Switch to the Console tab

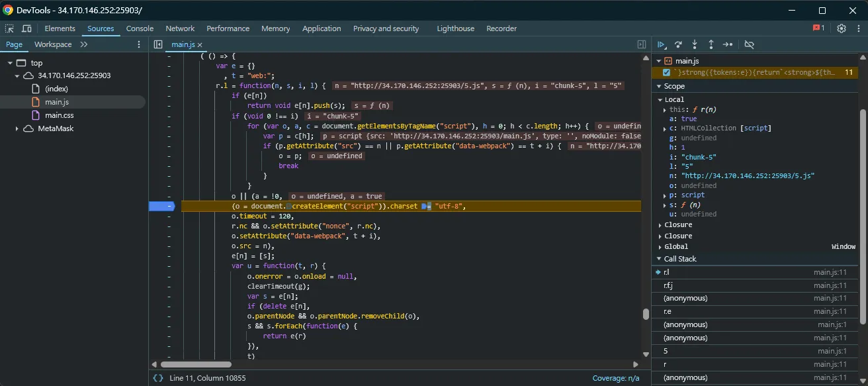pos(140,28)
